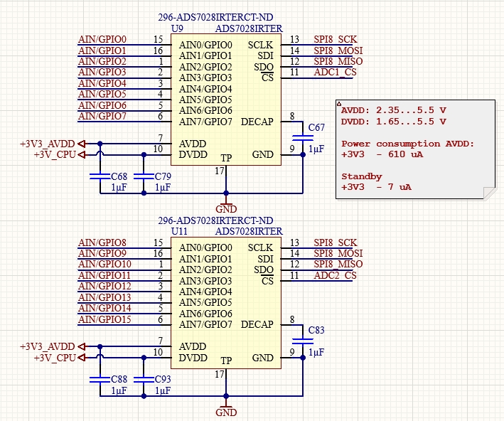Select the U11 designator text
504x421 pixels.
click(179, 231)
